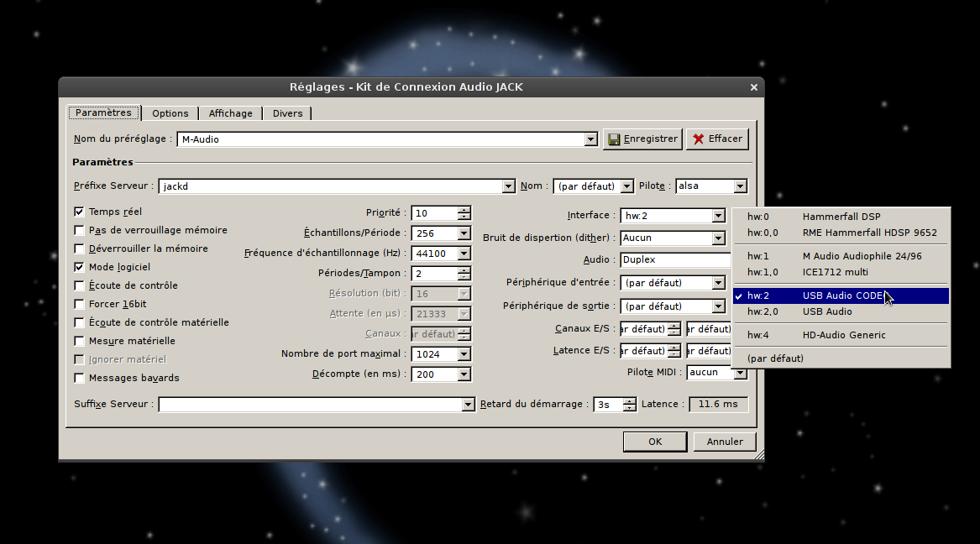Click the second Latence E/S field
Image resolution: width=980 pixels, height=544 pixels.
(x=709, y=351)
